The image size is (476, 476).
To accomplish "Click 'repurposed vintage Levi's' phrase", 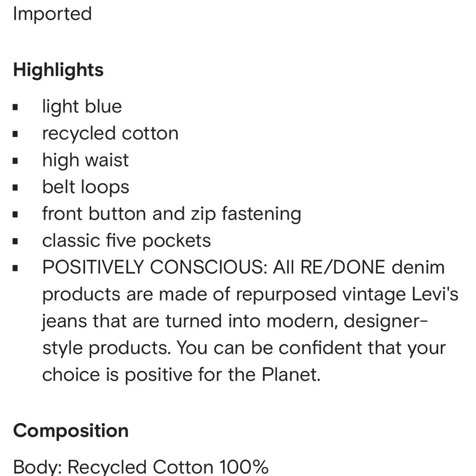I will pos(347,295).
